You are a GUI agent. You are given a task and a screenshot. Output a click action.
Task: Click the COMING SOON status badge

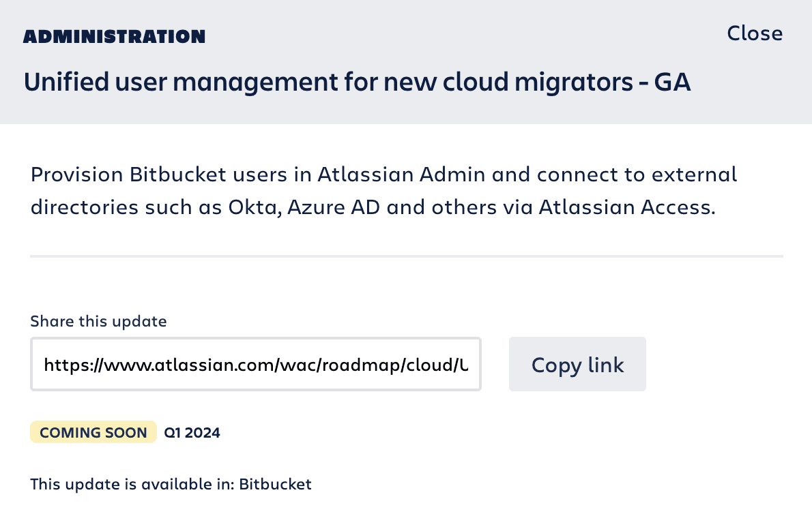[x=93, y=432]
